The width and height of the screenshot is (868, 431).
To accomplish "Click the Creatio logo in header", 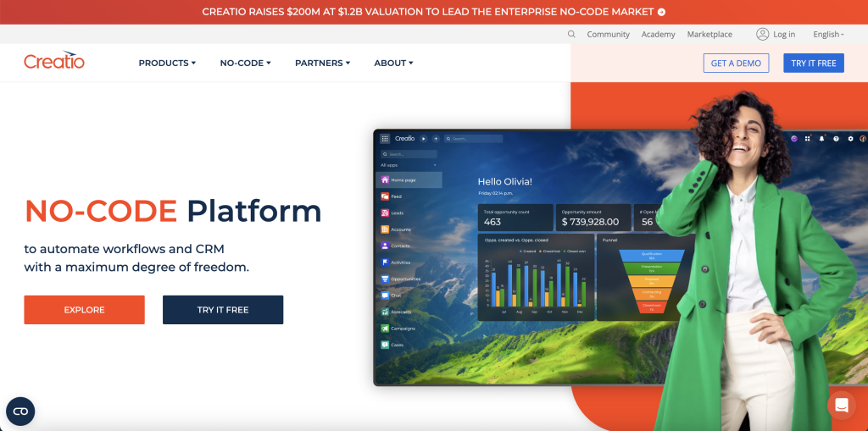I will pos(54,61).
